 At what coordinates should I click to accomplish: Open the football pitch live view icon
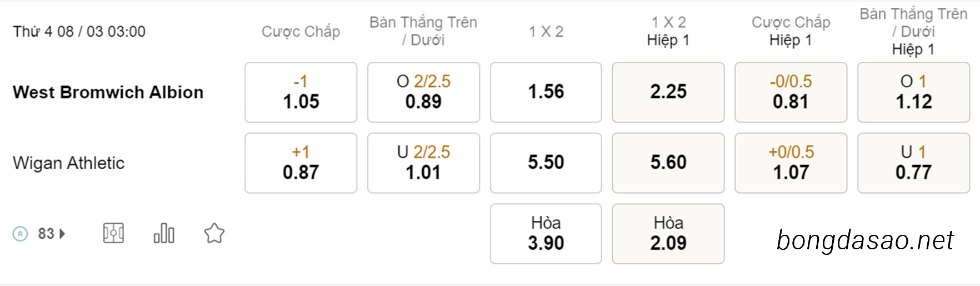click(113, 233)
